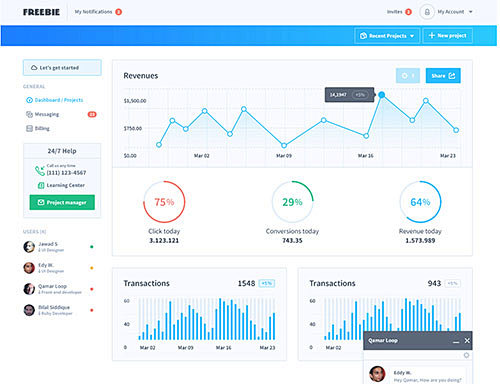Expand the My Account dropdown arrow
The width and height of the screenshot is (500, 384).
[x=471, y=12]
